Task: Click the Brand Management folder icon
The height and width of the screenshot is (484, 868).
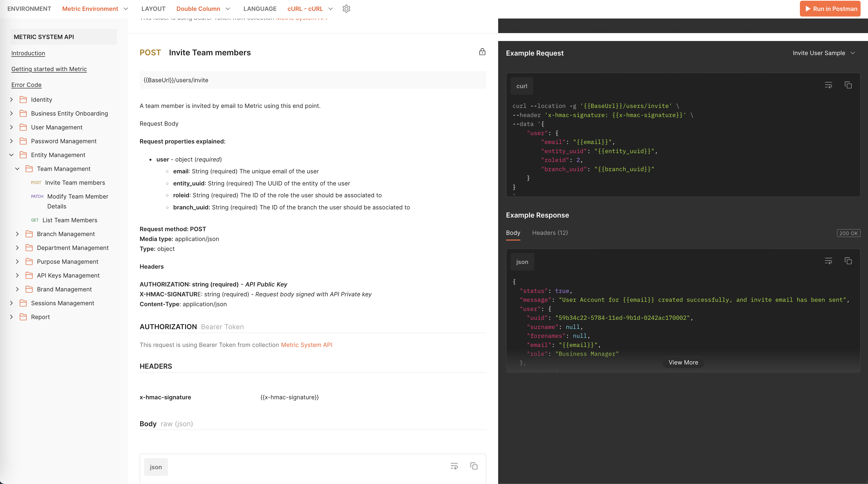Action: coord(29,289)
